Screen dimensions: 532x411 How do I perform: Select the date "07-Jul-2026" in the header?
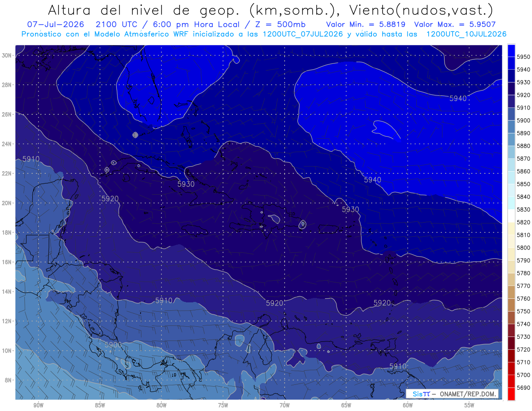[x=56, y=24]
